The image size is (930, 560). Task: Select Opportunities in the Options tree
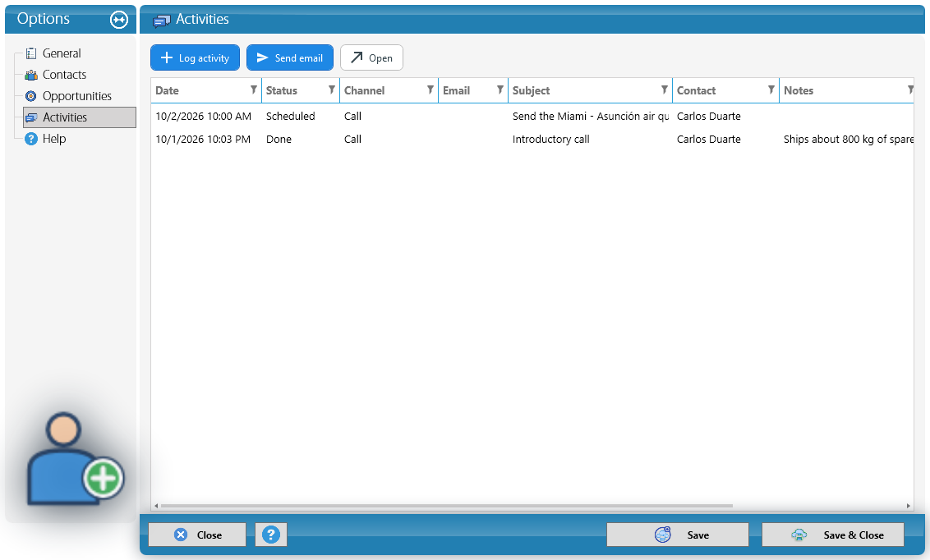77,96
